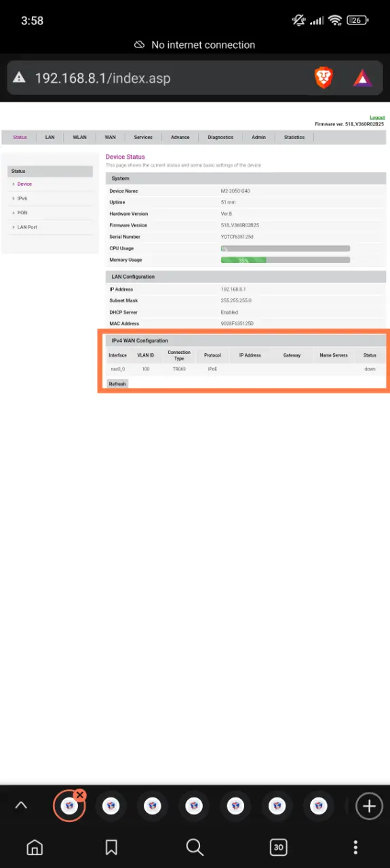Collapse tab strip using up chevron
The width and height of the screenshot is (390, 868).
click(21, 806)
